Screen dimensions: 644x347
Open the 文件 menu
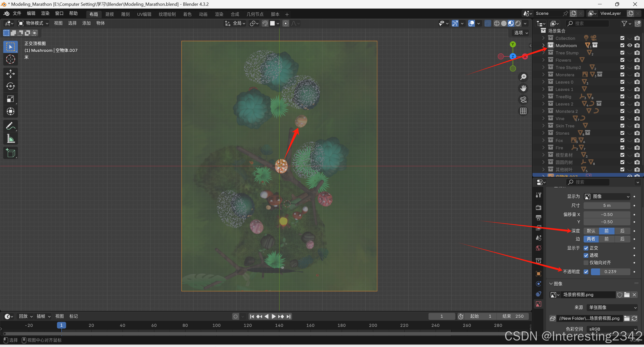coord(17,13)
